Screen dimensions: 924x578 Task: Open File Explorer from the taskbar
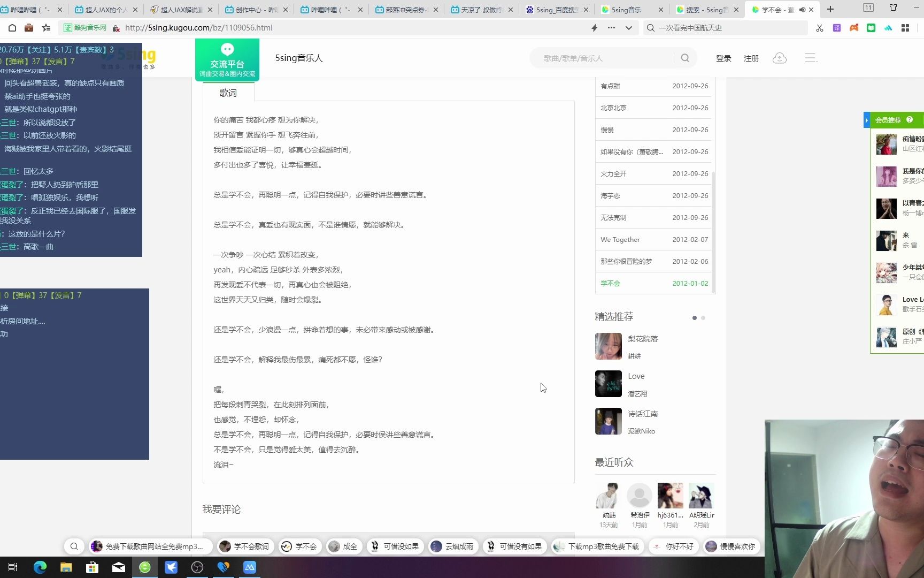pyautogui.click(x=66, y=567)
